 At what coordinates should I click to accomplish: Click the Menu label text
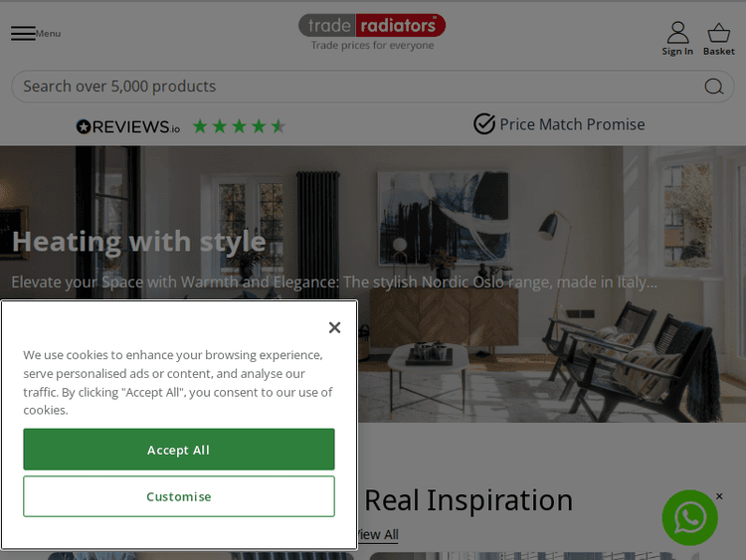coord(48,34)
